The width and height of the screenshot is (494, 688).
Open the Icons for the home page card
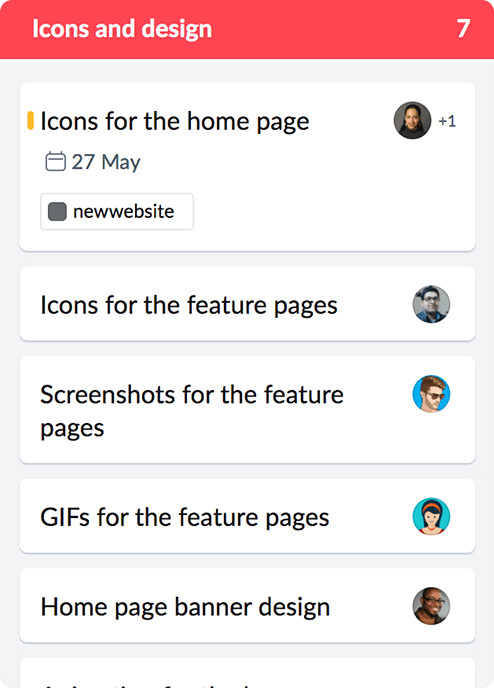point(247,167)
